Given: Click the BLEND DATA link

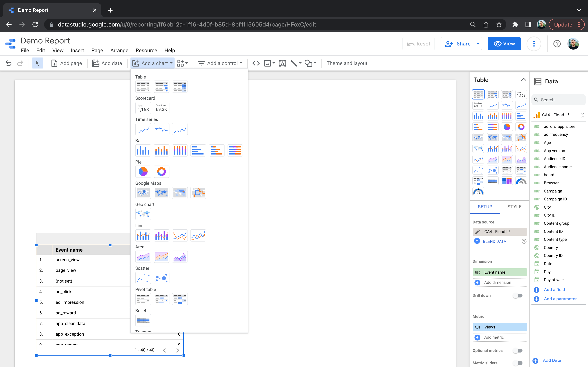Looking at the screenshot, I should coord(494,241).
